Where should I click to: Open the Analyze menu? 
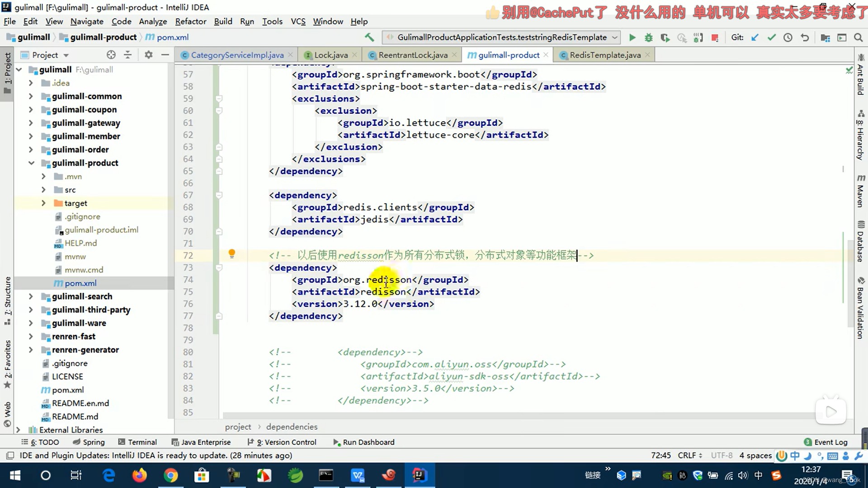click(x=153, y=21)
